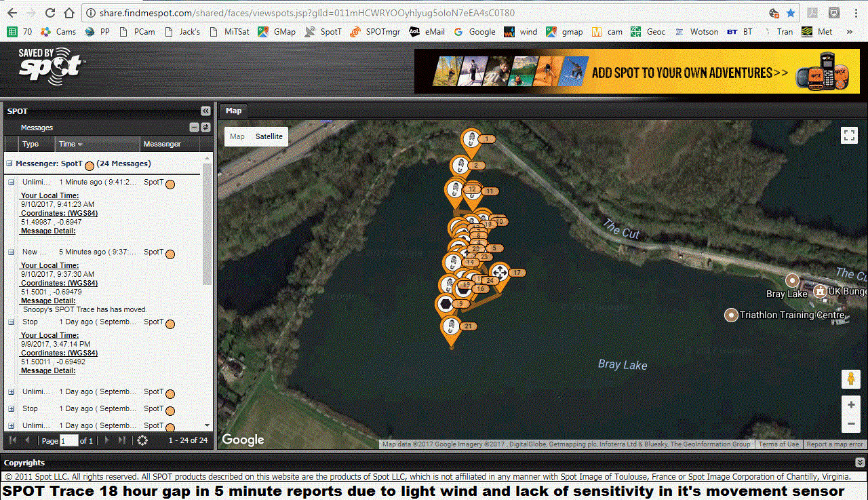Select the Map tab
The height and width of the screenshot is (500, 868).
coord(233,111)
